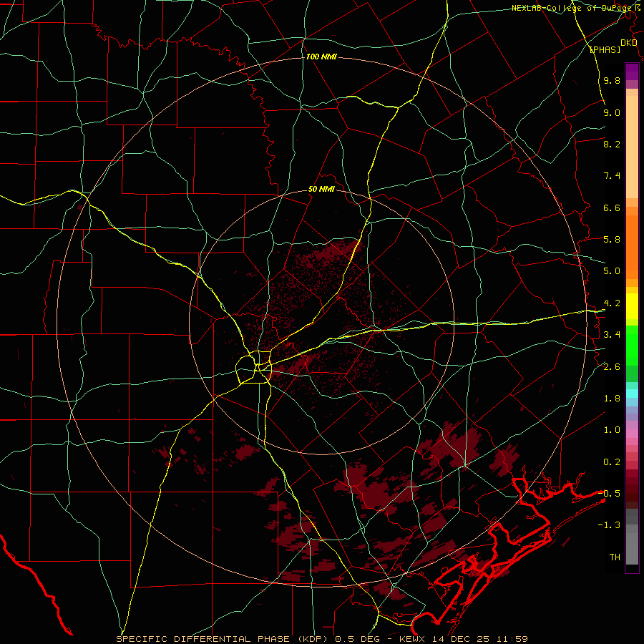Click the cyan segment of the color bar
644x644 pixels.
[632, 394]
